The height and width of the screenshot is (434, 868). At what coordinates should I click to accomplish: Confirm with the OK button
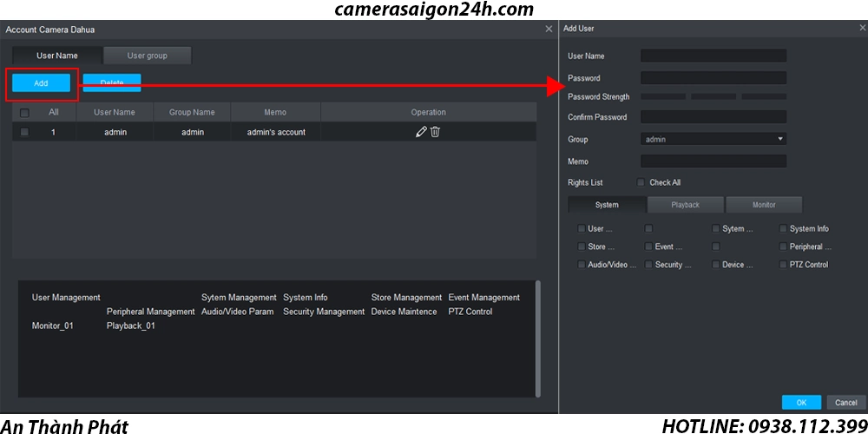click(x=801, y=403)
